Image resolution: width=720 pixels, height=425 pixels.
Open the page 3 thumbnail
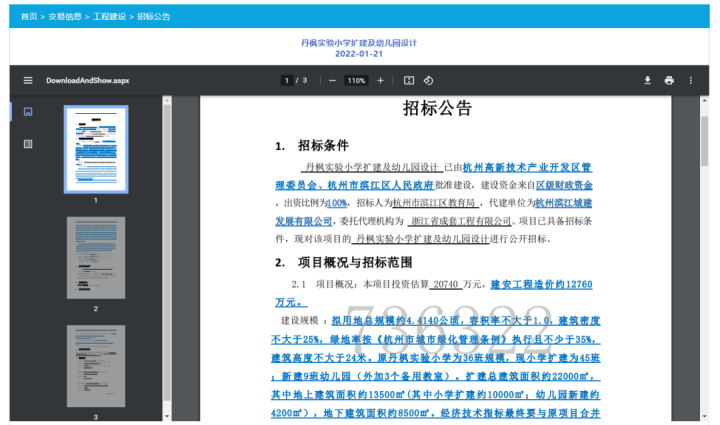96,366
